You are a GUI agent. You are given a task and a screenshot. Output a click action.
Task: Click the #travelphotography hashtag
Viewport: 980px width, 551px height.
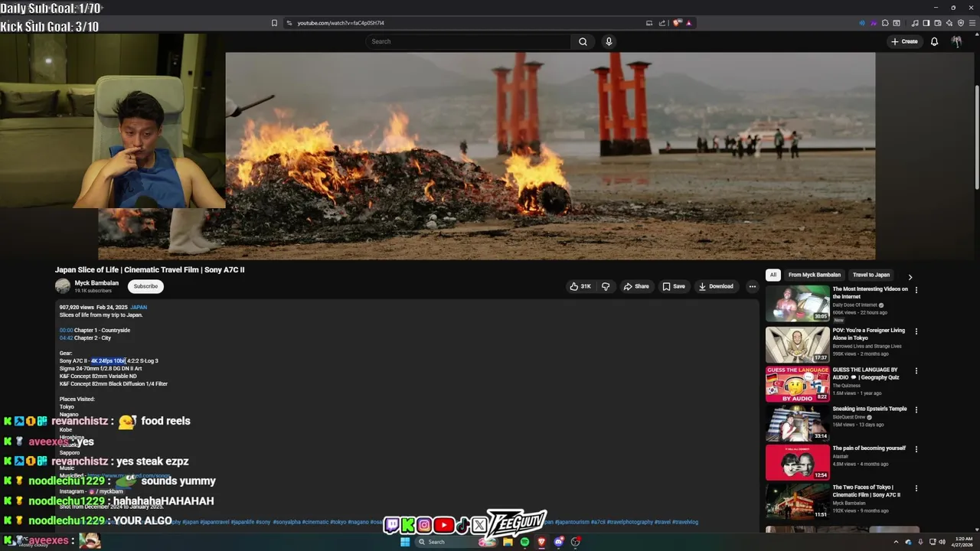coord(630,522)
